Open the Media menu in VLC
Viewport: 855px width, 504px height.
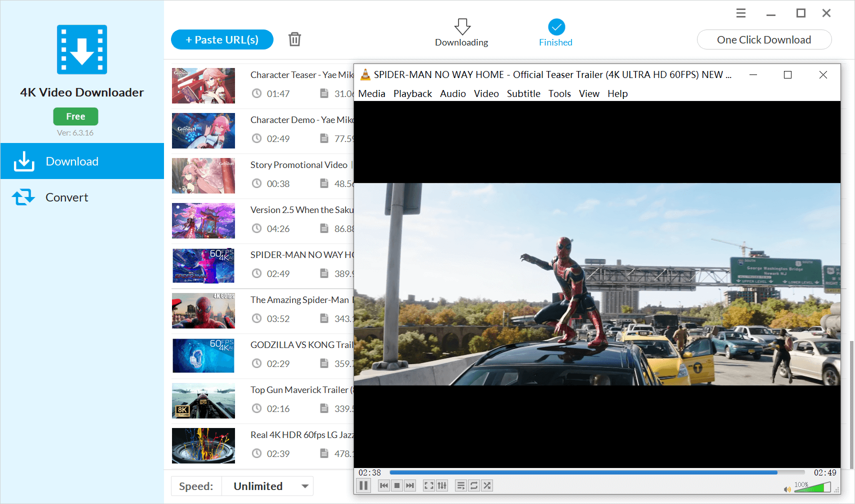[x=371, y=93]
